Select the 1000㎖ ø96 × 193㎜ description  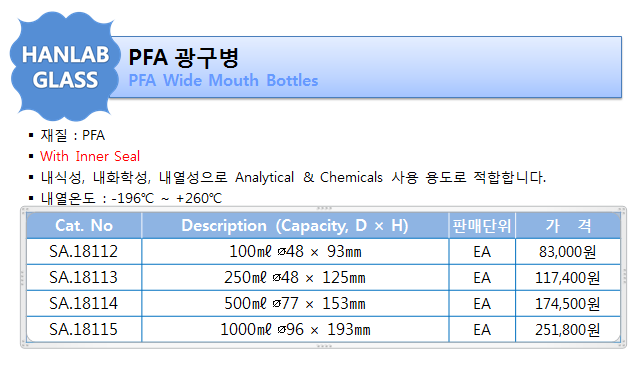295,329
